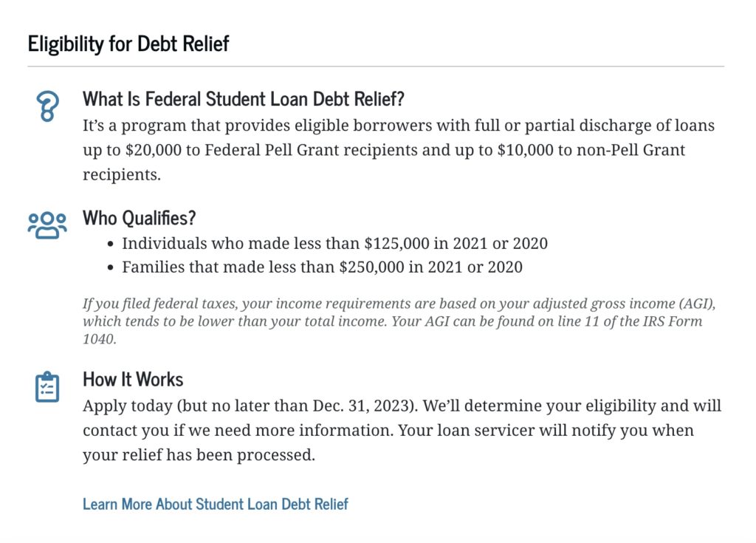Click the How It Works heading
Screen dimensions: 756x543
point(133,380)
